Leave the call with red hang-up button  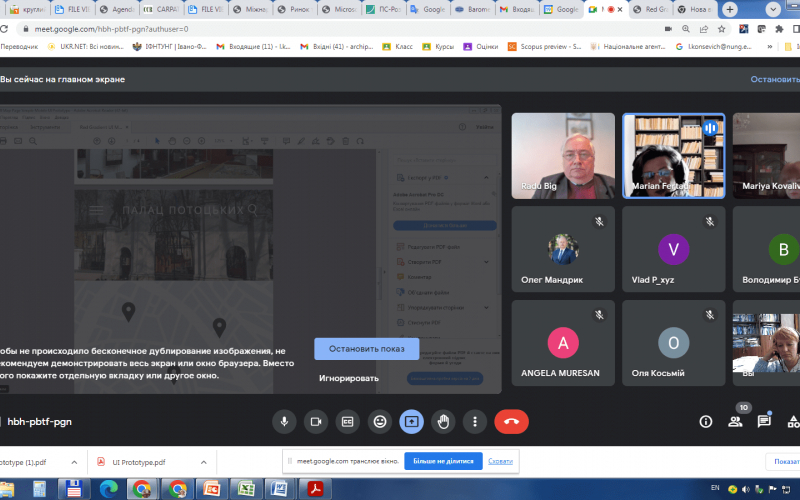tap(511, 422)
